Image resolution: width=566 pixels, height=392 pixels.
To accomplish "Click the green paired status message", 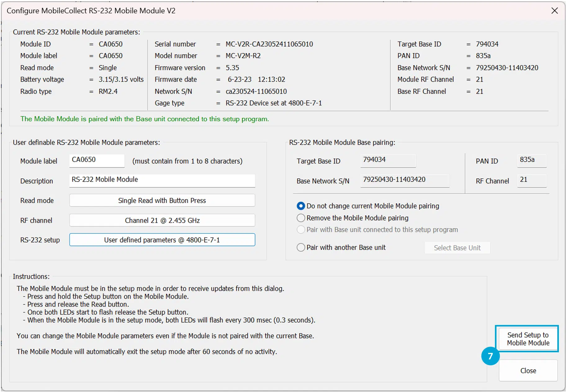I will 145,119.
